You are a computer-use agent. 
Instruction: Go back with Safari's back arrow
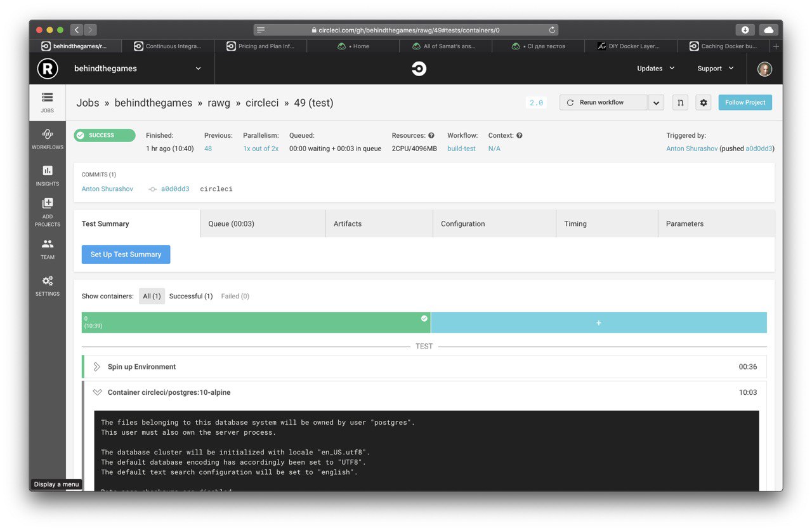77,30
